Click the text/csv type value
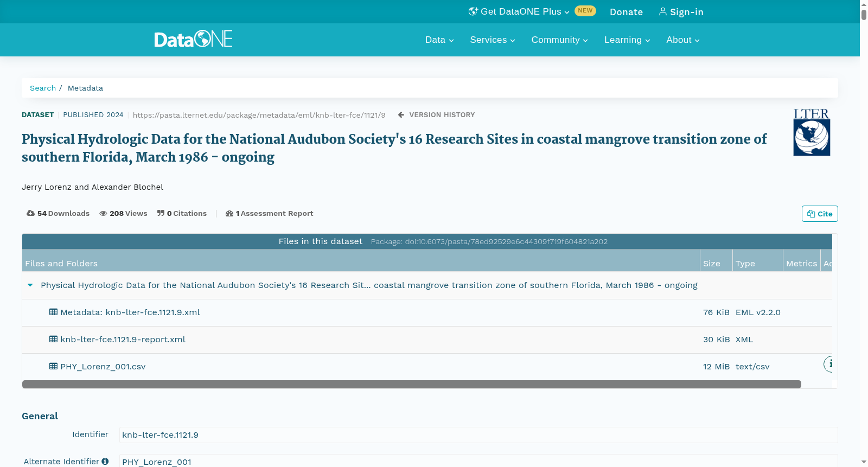This screenshot has width=868, height=467. 752,367
